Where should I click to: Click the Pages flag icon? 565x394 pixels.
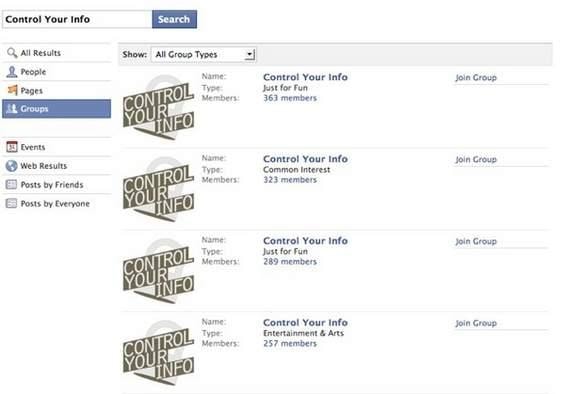(x=12, y=90)
